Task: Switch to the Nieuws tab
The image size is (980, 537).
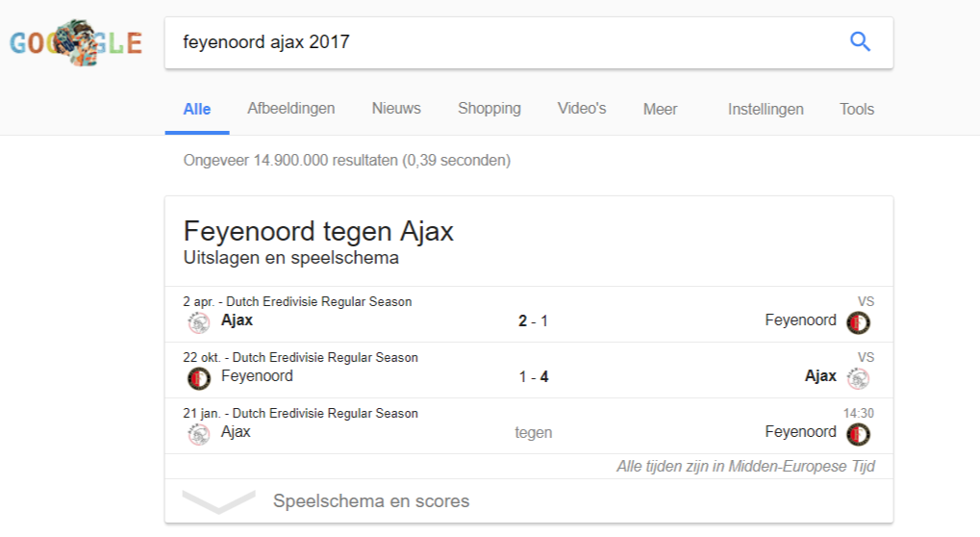Action: coord(396,109)
